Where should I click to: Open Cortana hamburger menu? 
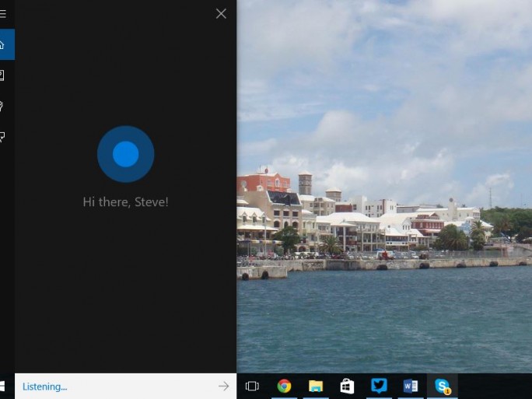3,14
